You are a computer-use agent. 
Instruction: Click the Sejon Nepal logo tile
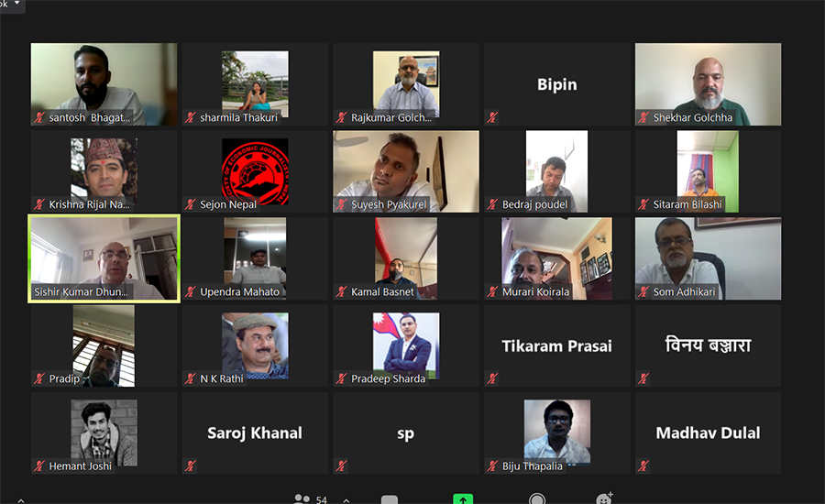point(255,171)
